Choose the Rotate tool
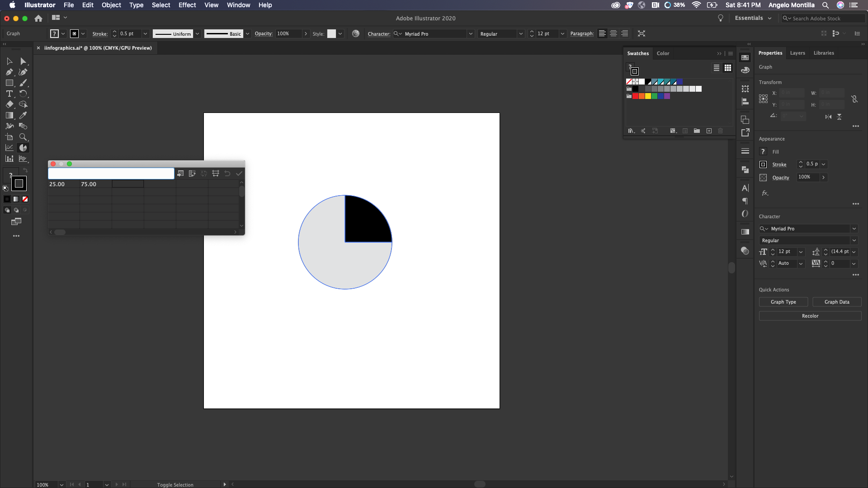Screen dimensions: 868x488 point(23,94)
